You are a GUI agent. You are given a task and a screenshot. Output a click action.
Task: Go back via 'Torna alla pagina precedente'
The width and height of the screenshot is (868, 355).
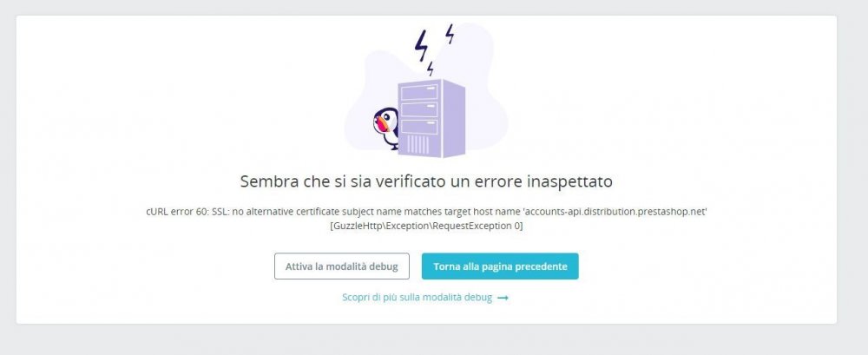pyautogui.click(x=500, y=266)
